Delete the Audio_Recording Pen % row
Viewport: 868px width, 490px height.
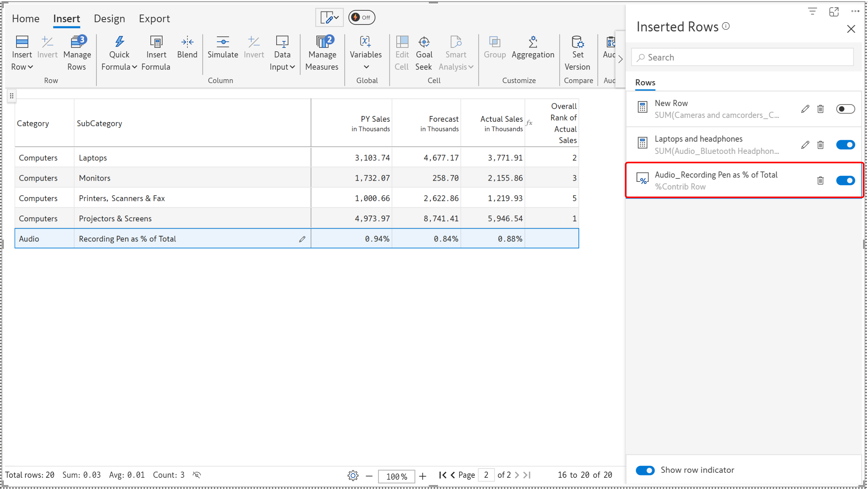tap(820, 180)
